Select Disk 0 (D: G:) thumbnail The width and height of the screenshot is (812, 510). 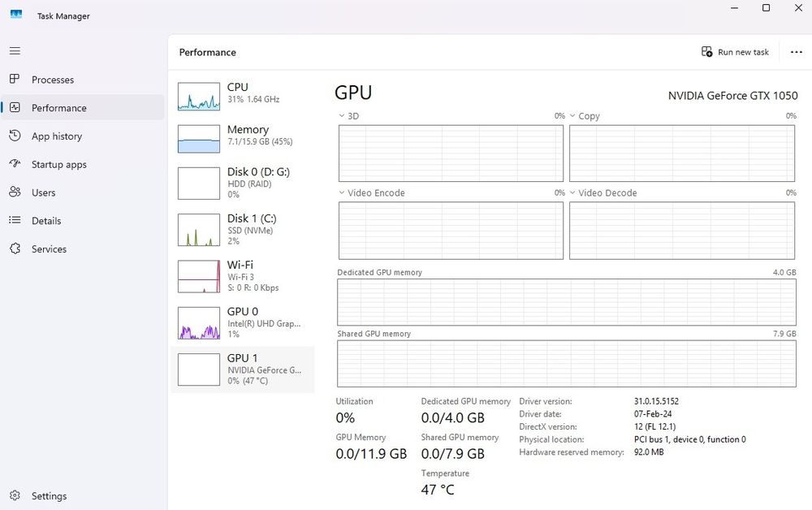(199, 184)
